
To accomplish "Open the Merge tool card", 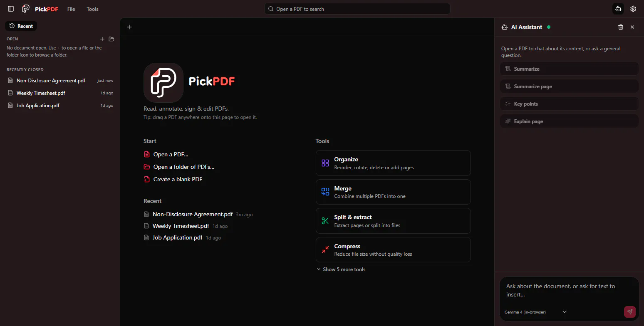I will pos(393,192).
